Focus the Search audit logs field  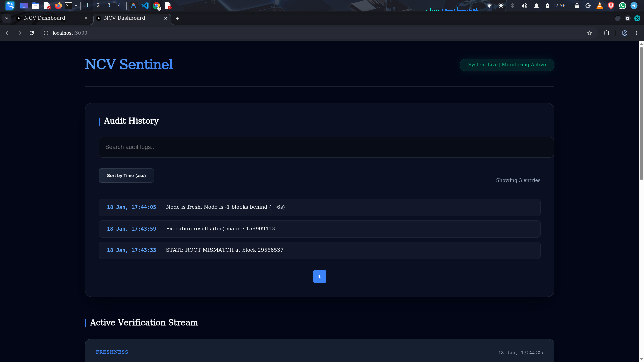tap(326, 147)
